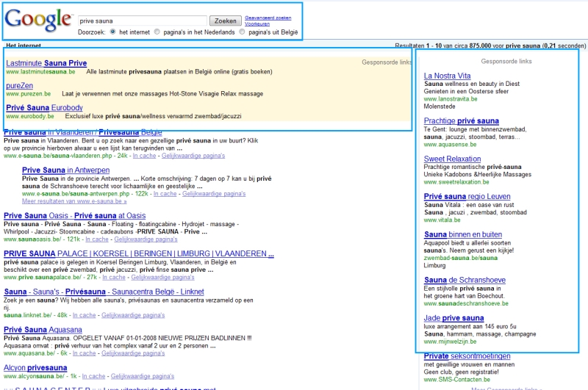Open 'Gelijkwaardige pagina's' for sauna-vlaanderen.php result
The width and height of the screenshot is (588, 390).
193,156
